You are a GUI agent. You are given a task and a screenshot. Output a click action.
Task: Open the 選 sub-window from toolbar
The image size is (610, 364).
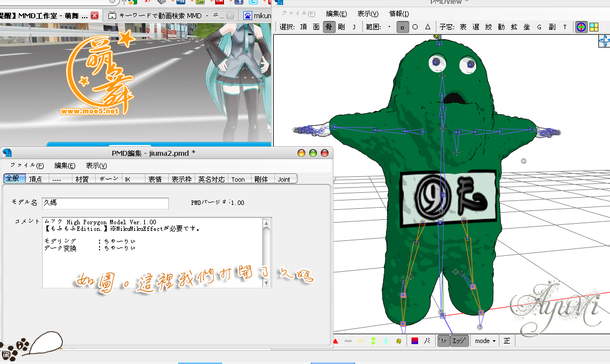476,27
